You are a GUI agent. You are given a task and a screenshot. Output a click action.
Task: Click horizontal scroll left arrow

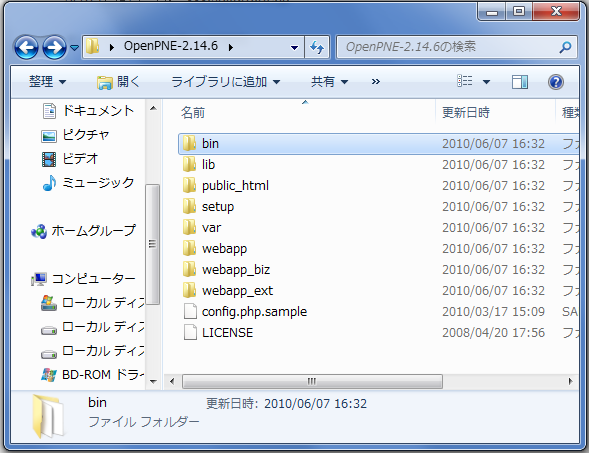172,382
